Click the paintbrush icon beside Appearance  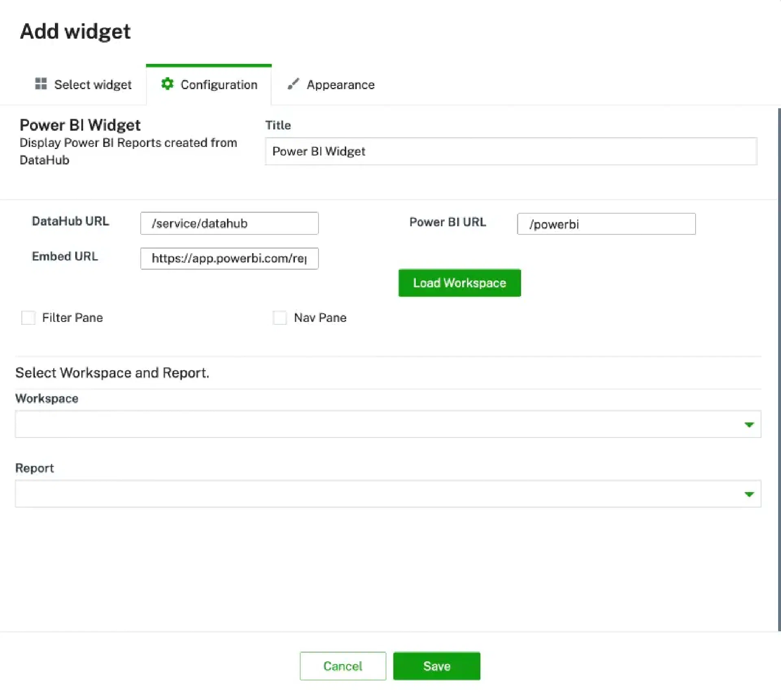click(293, 84)
